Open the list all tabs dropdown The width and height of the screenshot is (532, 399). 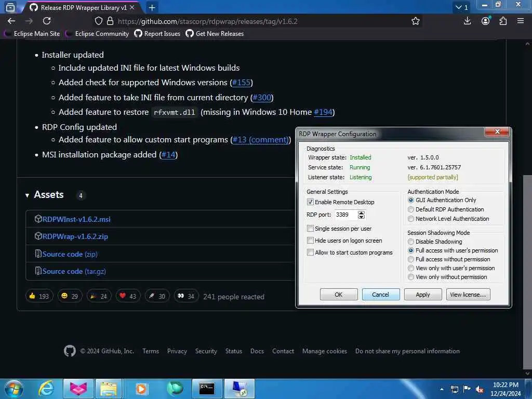[x=461, y=7]
